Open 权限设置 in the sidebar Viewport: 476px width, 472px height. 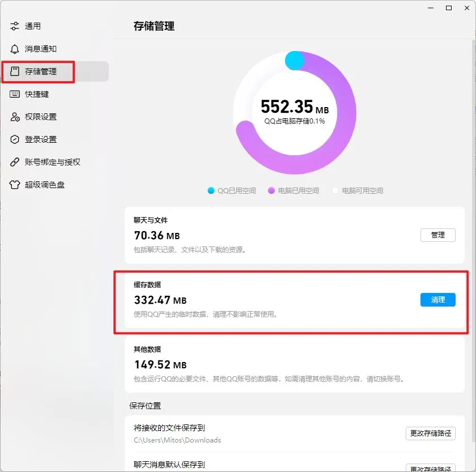(56, 117)
